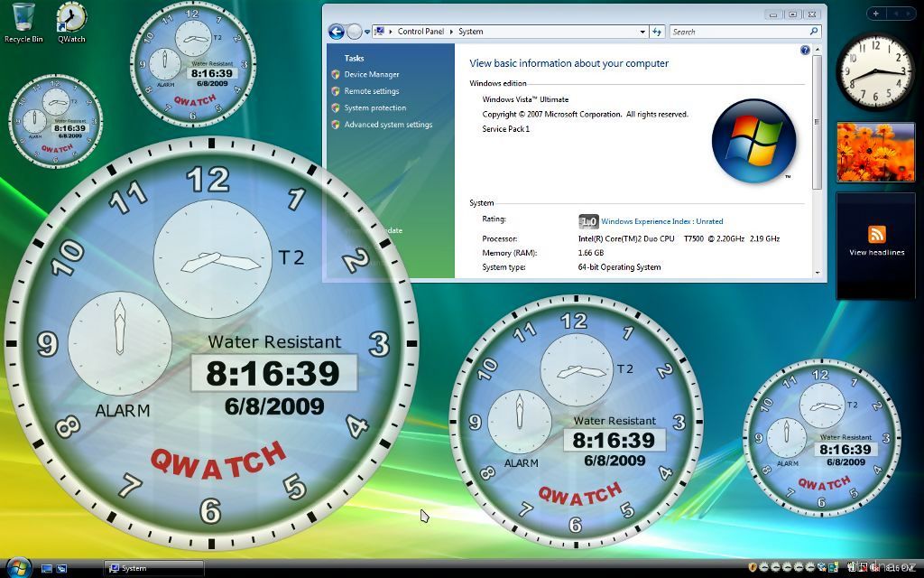
Task: Click the Back arrow in System window
Action: click(x=337, y=32)
